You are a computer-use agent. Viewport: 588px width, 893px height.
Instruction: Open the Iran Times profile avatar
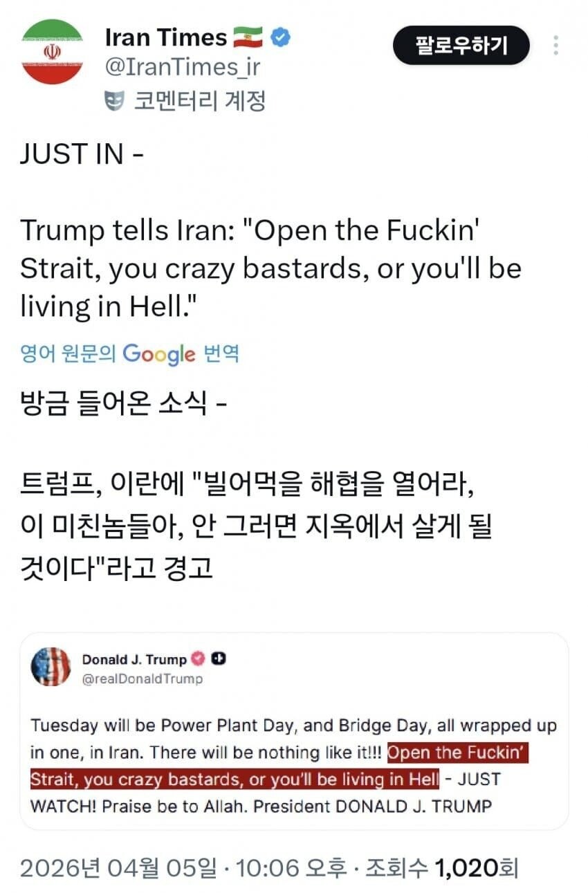pos(52,53)
